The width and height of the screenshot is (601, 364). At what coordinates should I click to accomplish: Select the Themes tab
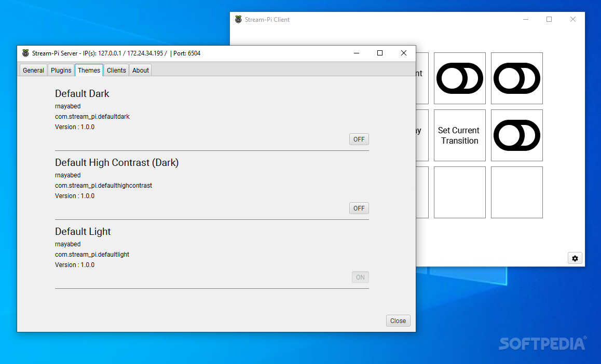(89, 71)
